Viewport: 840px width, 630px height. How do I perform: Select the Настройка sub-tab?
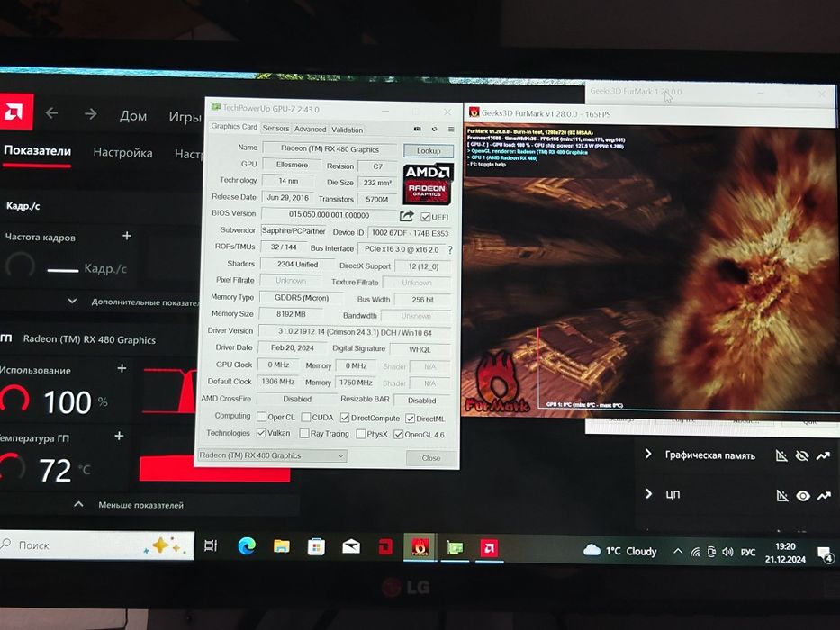(x=122, y=152)
